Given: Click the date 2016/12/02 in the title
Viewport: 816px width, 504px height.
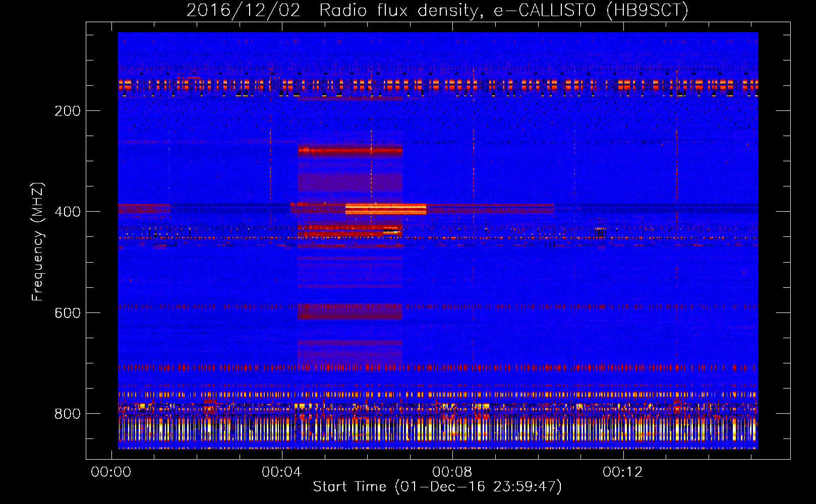Looking at the screenshot, I should pos(244,10).
